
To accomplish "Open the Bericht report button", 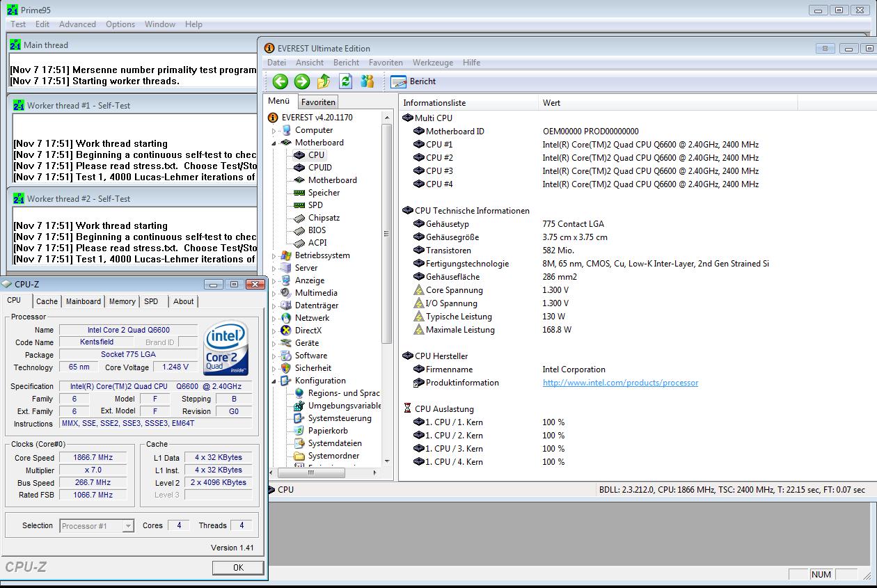I will tap(413, 81).
